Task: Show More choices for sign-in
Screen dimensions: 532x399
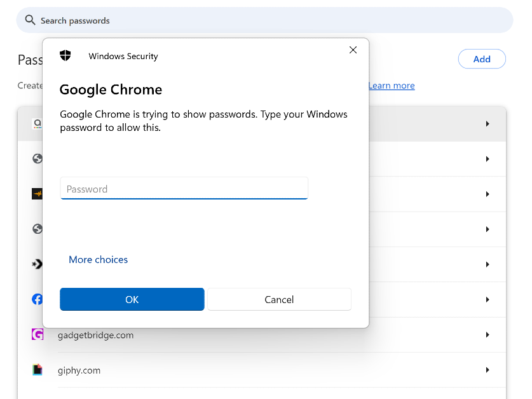Action: [x=98, y=259]
